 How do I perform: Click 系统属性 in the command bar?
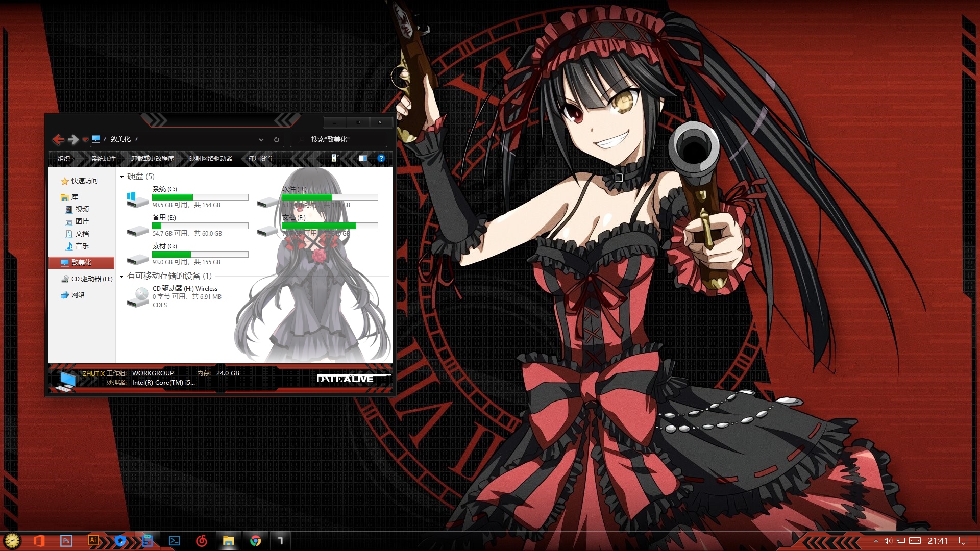click(104, 158)
